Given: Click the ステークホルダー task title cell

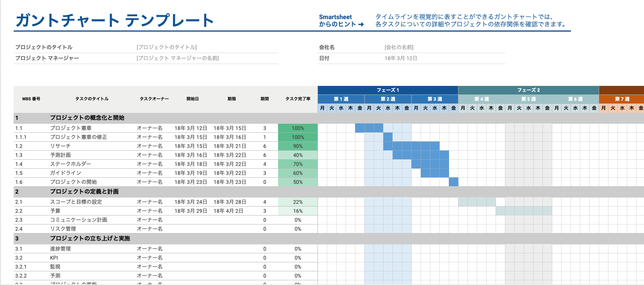Looking at the screenshot, I should [x=71, y=164].
